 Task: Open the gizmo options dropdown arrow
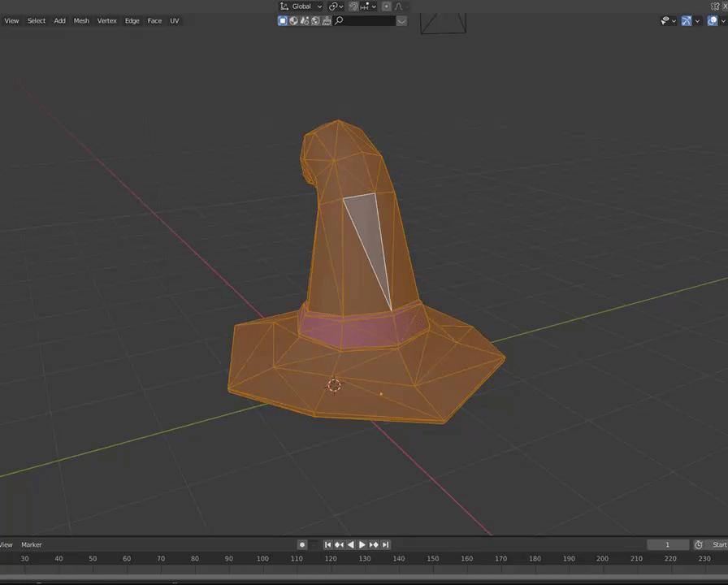(x=697, y=21)
